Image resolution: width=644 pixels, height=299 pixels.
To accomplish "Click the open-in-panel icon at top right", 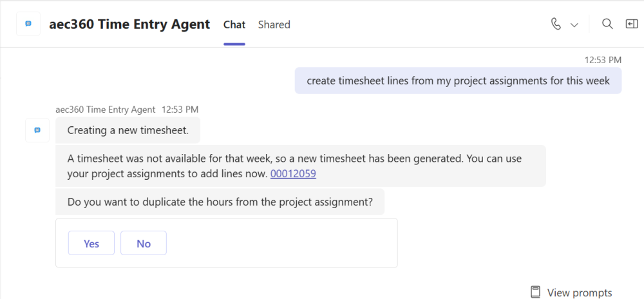I will point(631,24).
